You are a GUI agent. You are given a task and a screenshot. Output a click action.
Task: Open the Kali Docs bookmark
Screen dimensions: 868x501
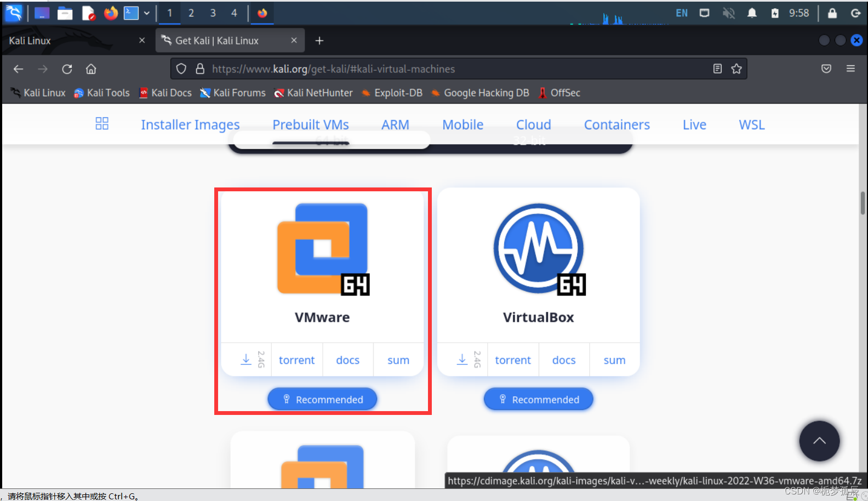pos(165,93)
